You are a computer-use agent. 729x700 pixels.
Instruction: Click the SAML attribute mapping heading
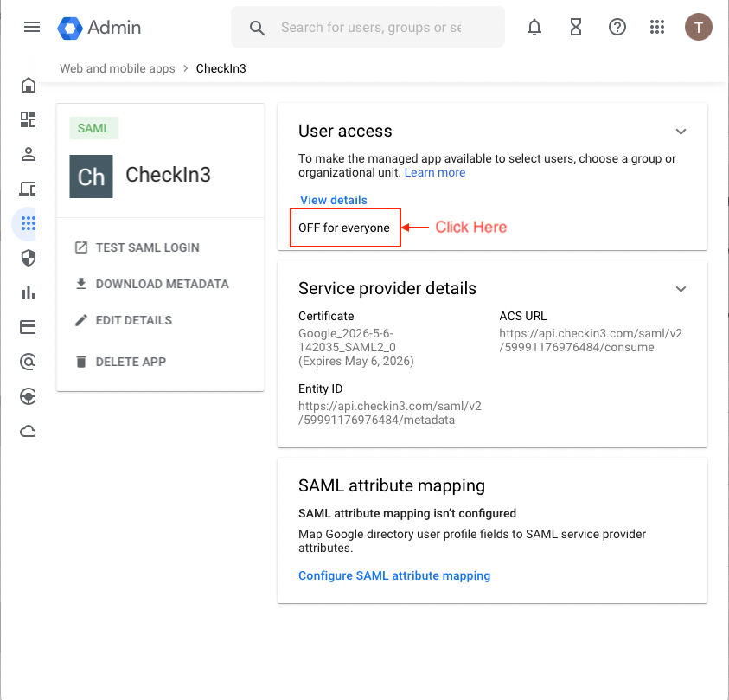[x=392, y=485]
